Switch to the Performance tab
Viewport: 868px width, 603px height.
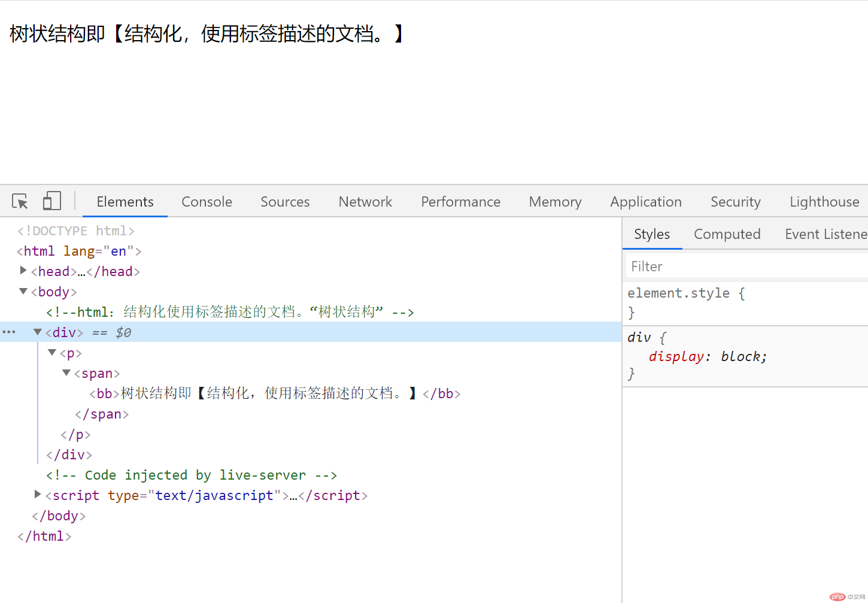pyautogui.click(x=460, y=202)
